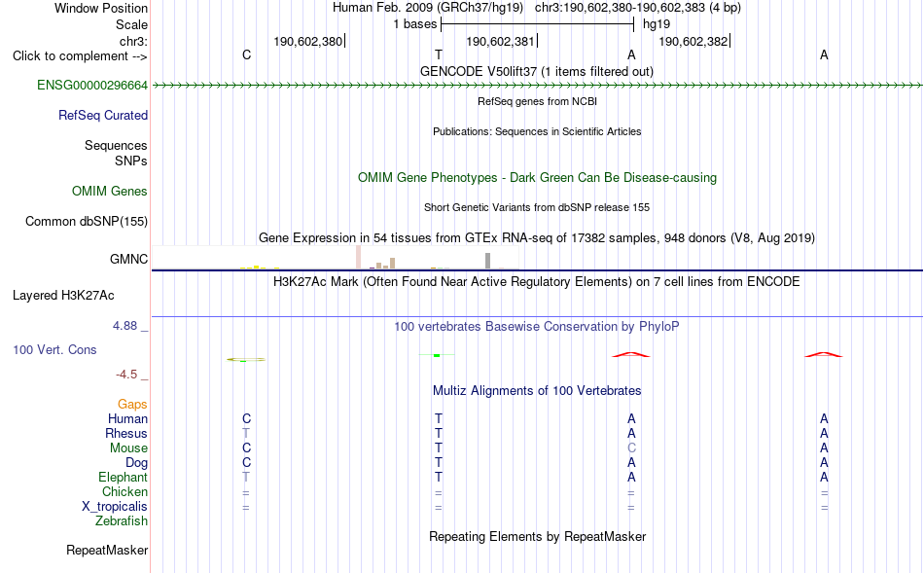Click the 190,602,380 ruler position
The width and height of the screenshot is (924, 573).
(307, 41)
